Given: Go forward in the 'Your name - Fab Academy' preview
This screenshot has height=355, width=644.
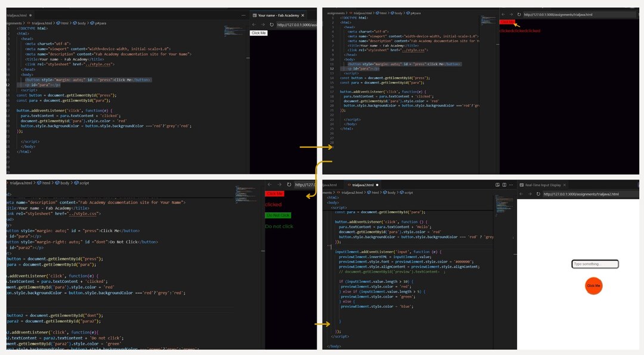Looking at the screenshot, I should [x=263, y=24].
